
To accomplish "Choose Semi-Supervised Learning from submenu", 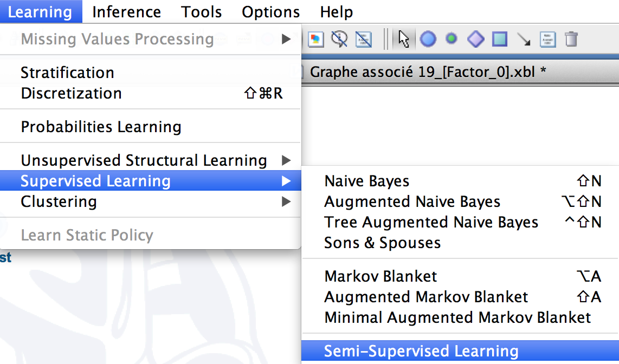I will [460, 351].
